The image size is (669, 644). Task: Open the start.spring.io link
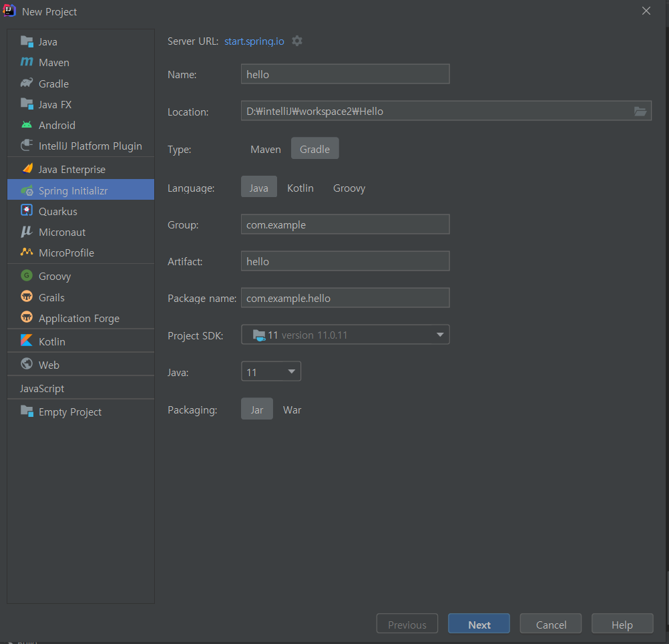(254, 41)
